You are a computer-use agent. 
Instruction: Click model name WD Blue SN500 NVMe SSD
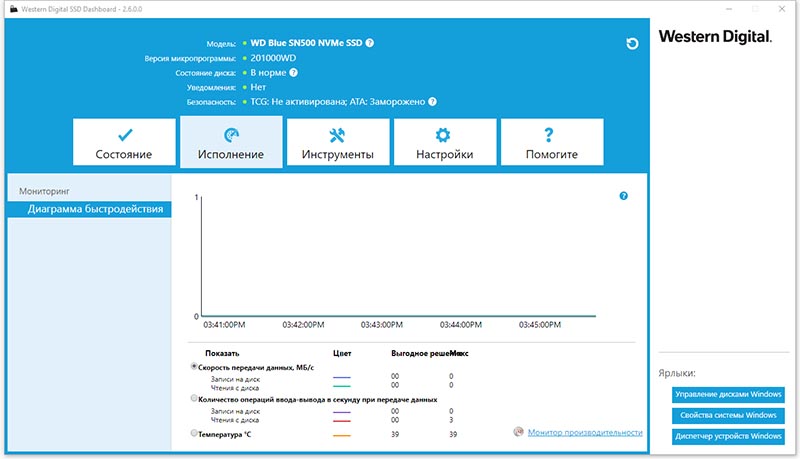pyautogui.click(x=306, y=43)
